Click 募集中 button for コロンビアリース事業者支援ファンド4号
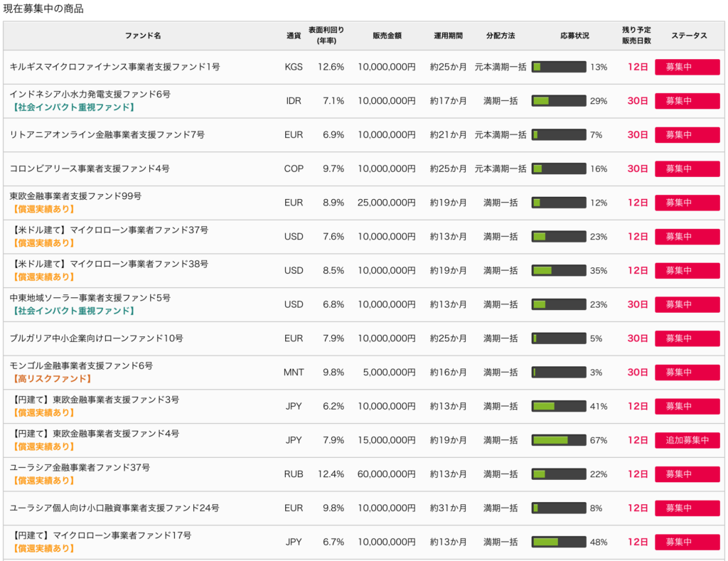 pyautogui.click(x=687, y=169)
